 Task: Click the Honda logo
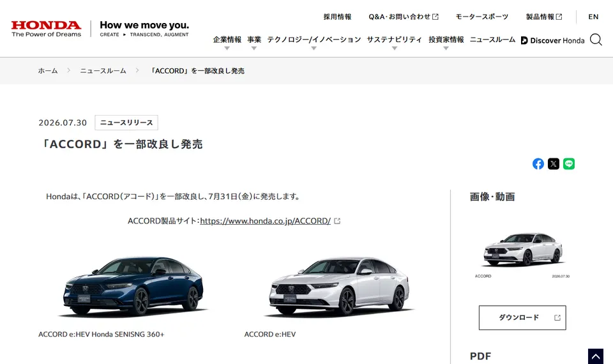coord(46,29)
